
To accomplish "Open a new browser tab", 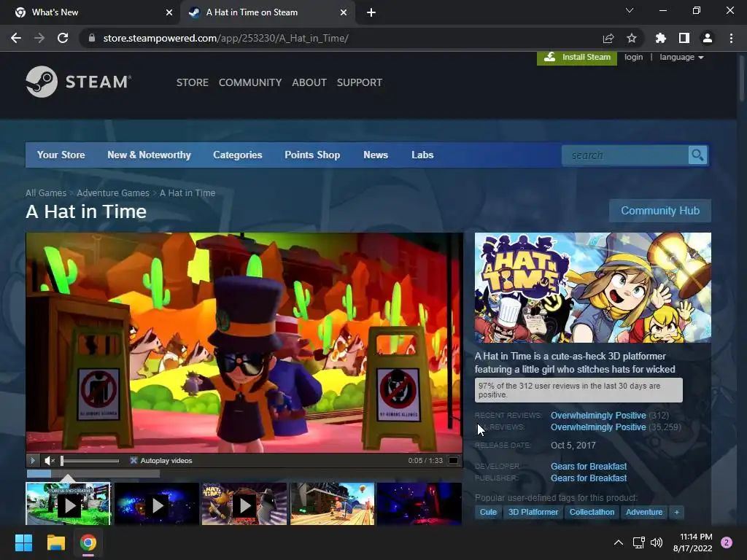I will (371, 12).
